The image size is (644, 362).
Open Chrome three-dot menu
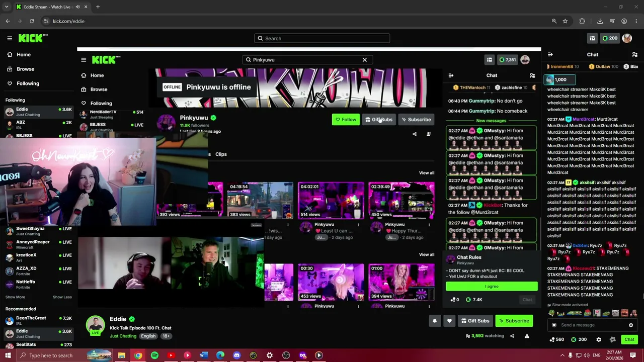click(x=636, y=21)
